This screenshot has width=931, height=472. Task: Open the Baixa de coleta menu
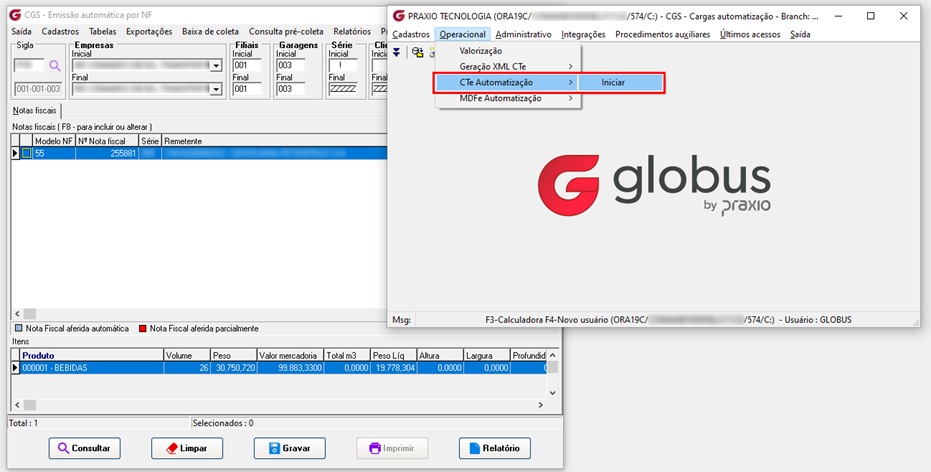210,31
